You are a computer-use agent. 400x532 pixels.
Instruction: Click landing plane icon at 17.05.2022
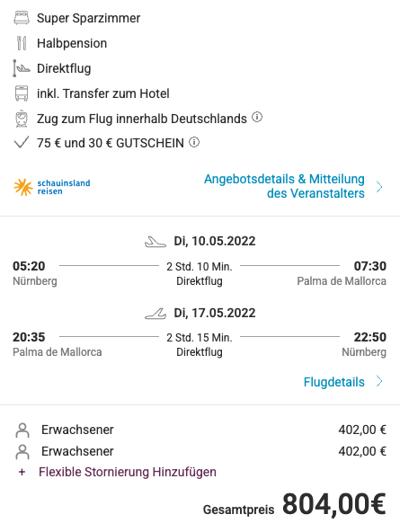pos(156,313)
